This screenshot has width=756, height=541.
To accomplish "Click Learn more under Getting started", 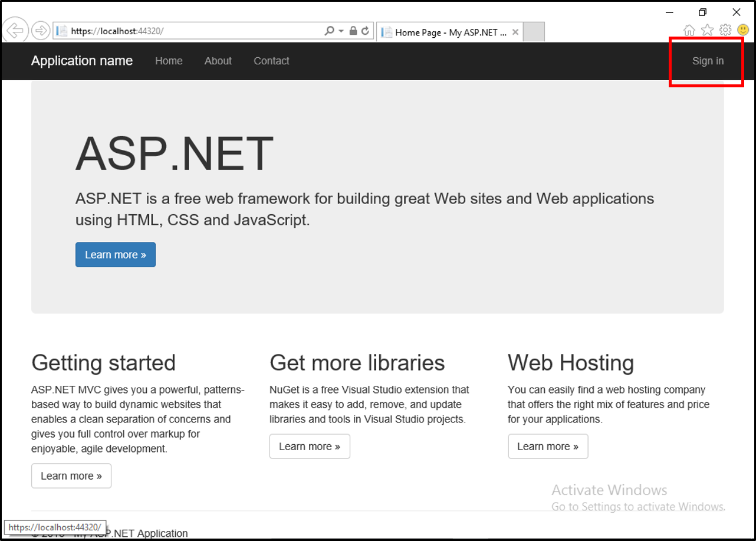I will [71, 476].
